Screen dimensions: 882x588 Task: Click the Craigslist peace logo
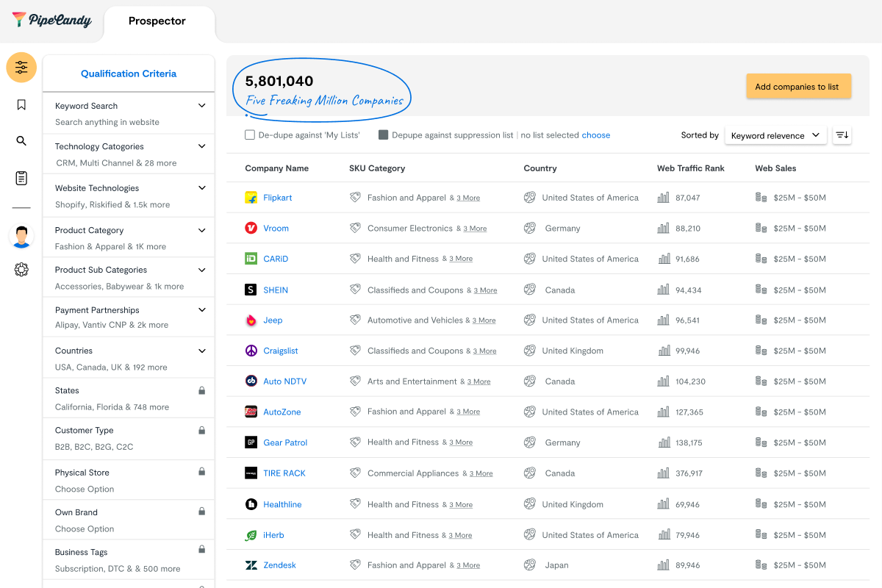point(251,351)
